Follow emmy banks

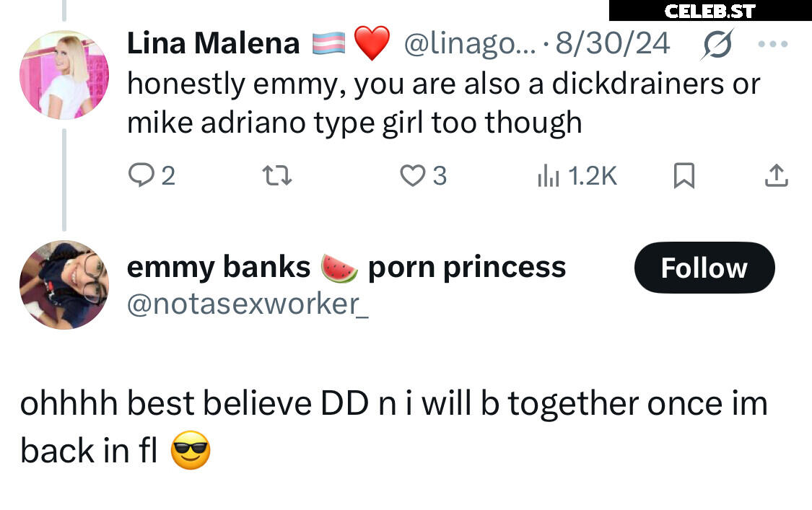click(x=704, y=268)
